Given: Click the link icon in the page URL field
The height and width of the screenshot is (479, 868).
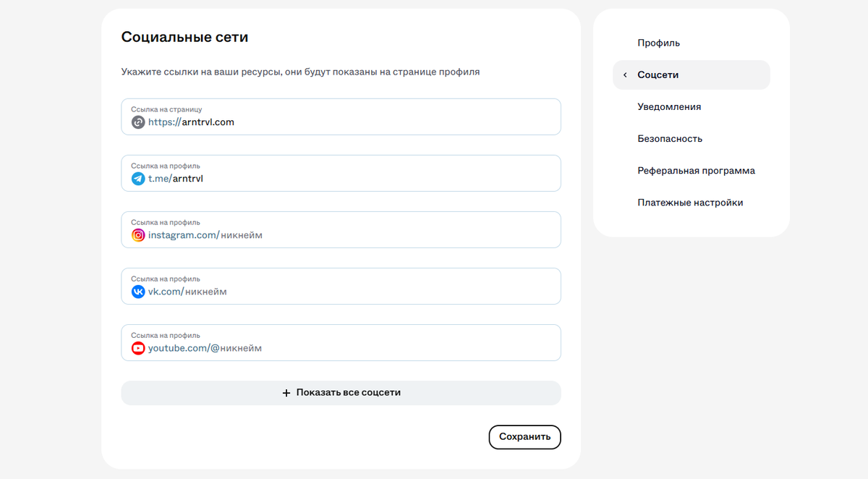Looking at the screenshot, I should coord(138,122).
